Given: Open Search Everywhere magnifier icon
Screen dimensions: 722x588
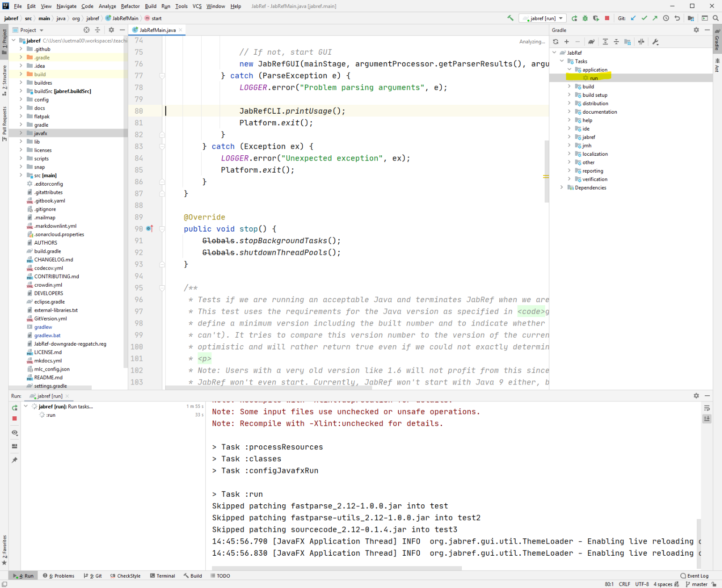Looking at the screenshot, I should (715, 18).
